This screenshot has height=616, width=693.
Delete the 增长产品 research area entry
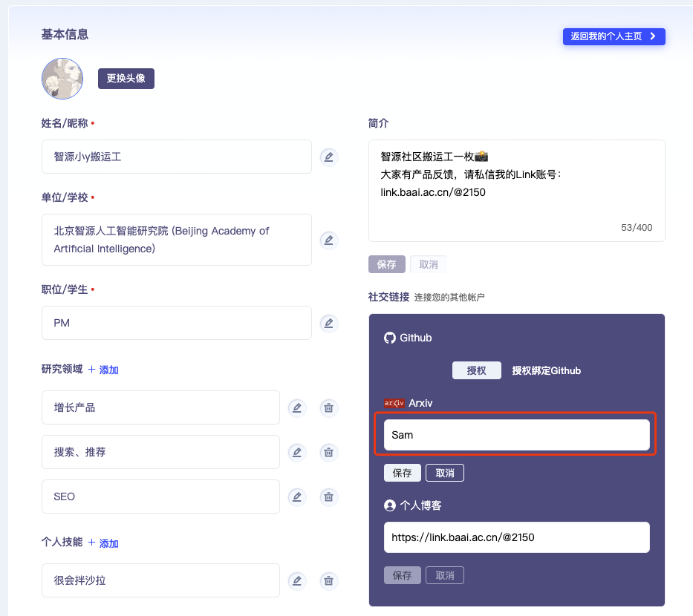(329, 407)
